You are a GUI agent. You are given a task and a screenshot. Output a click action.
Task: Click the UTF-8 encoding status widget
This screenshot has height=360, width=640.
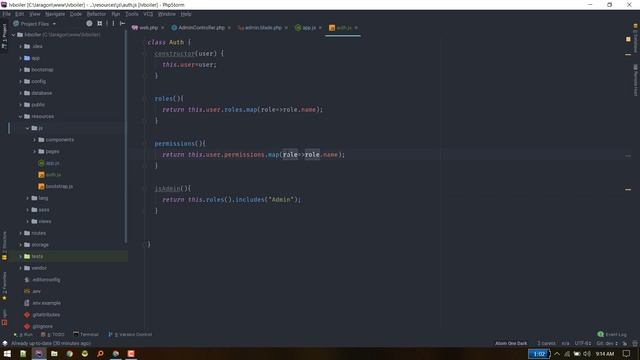[x=583, y=343]
